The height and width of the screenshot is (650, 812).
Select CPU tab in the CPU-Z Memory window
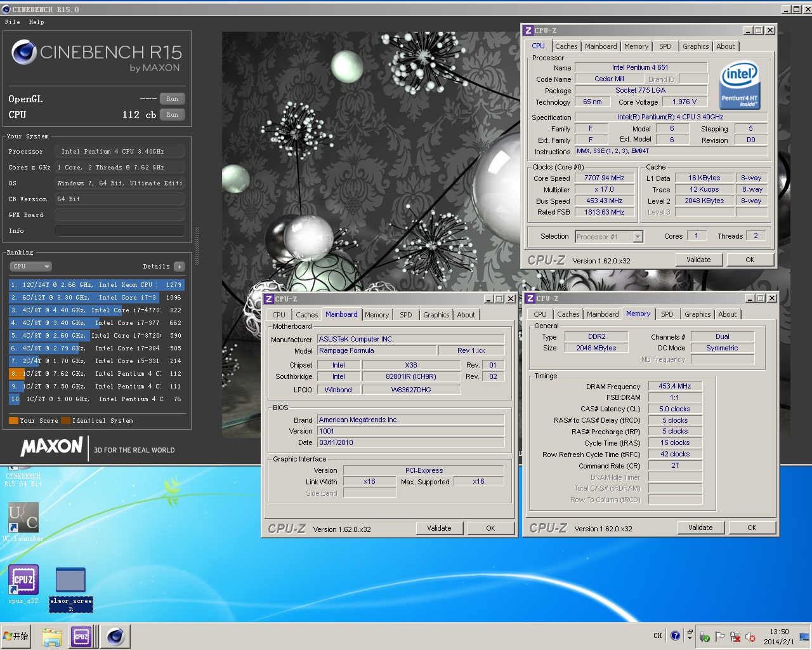[540, 314]
